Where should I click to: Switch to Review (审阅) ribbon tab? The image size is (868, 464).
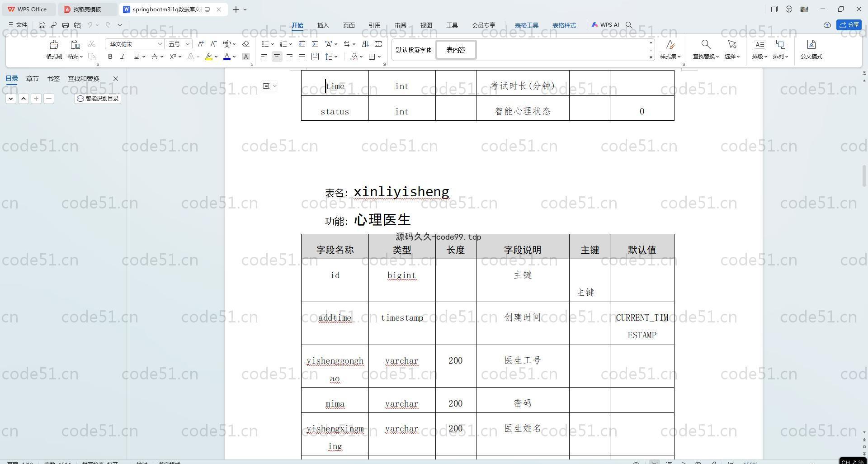400,25
